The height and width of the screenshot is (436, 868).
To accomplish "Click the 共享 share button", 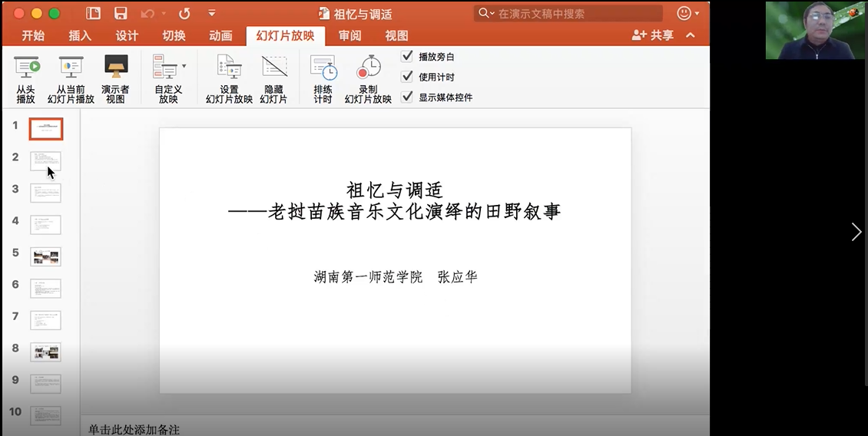I will [653, 35].
